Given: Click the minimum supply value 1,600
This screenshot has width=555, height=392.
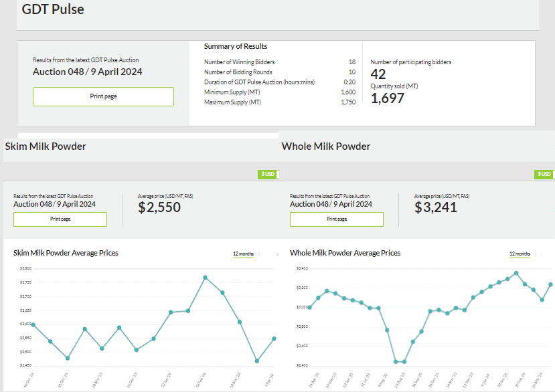Looking at the screenshot, I should (x=348, y=92).
